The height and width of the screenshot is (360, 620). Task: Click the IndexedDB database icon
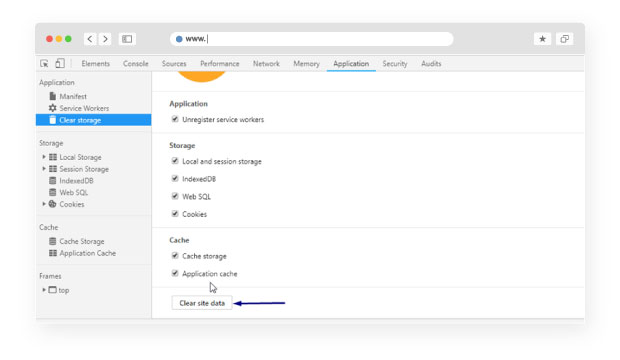53,181
